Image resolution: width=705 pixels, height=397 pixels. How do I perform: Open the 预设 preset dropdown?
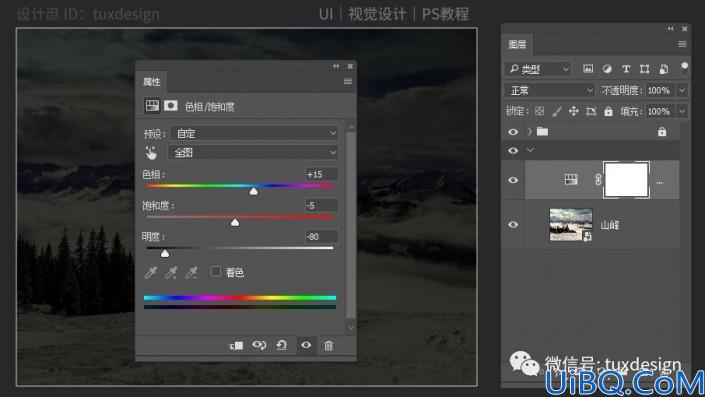point(254,133)
